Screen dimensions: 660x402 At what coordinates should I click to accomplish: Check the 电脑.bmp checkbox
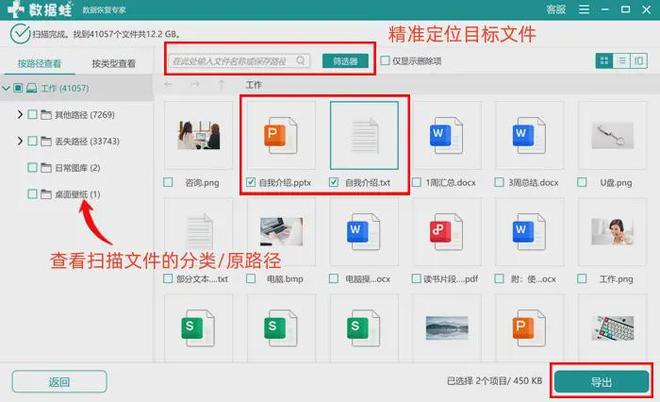pyautogui.click(x=251, y=278)
